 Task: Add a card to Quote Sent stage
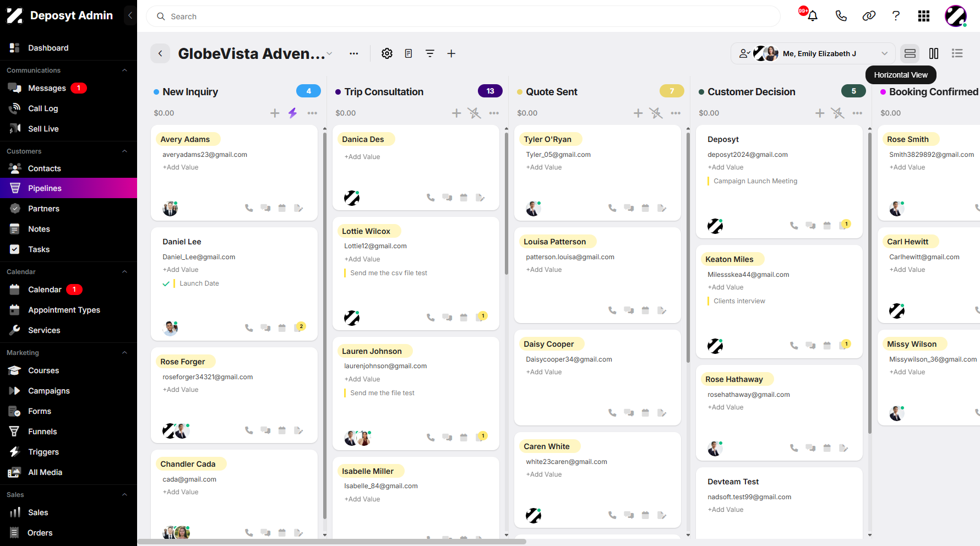[638, 113]
